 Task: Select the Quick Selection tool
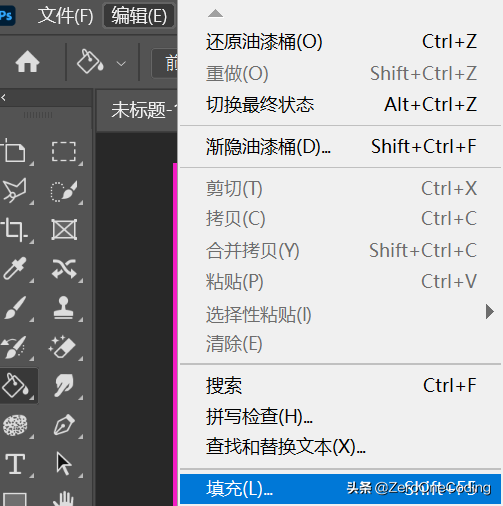click(x=64, y=191)
